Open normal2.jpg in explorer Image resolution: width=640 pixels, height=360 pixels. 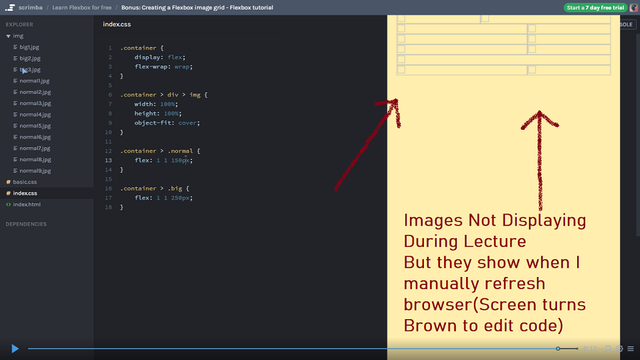[x=35, y=92]
